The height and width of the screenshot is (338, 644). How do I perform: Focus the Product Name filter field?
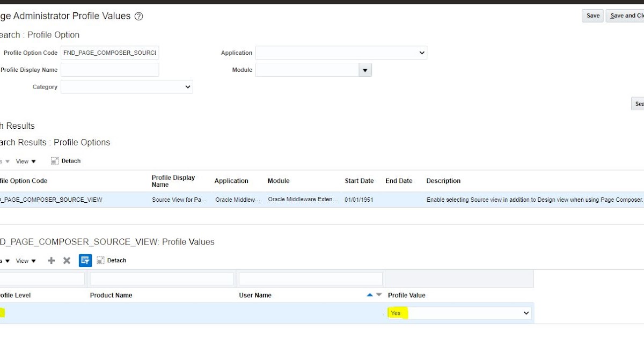162,278
